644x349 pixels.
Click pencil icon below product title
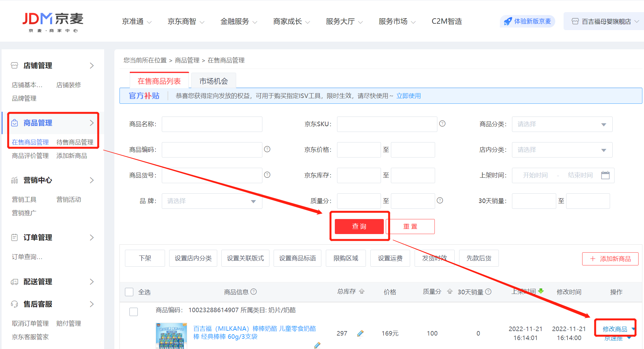pyautogui.click(x=317, y=345)
